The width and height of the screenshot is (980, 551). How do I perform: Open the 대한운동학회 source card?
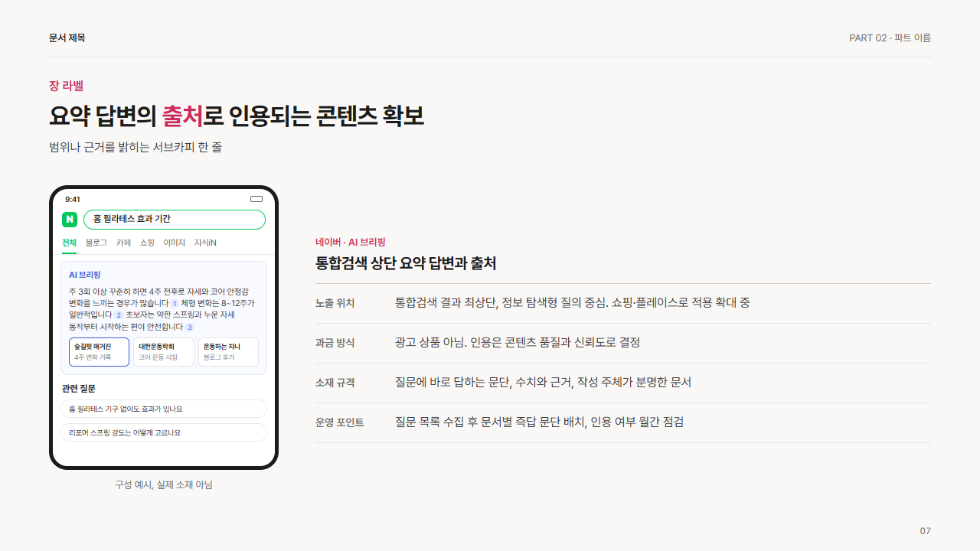164,352
